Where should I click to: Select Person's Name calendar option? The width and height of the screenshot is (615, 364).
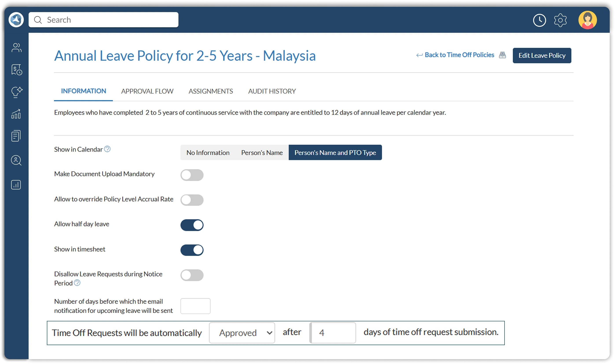coord(262,153)
